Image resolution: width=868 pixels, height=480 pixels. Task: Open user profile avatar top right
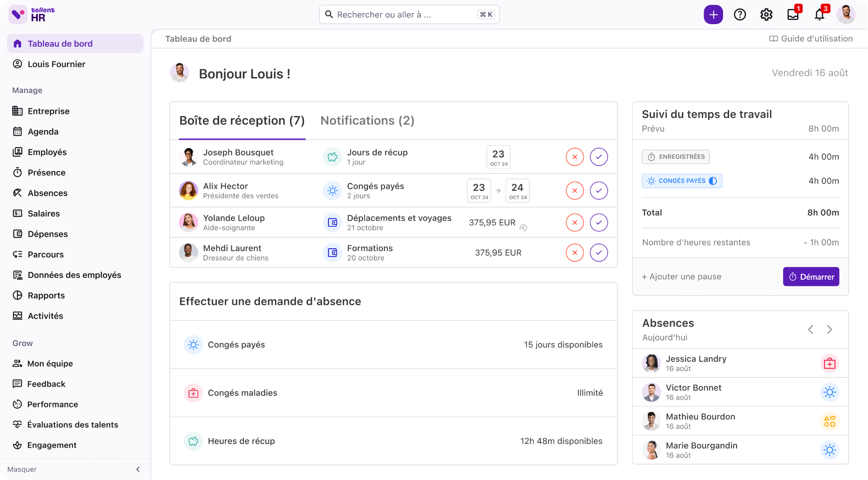(846, 15)
